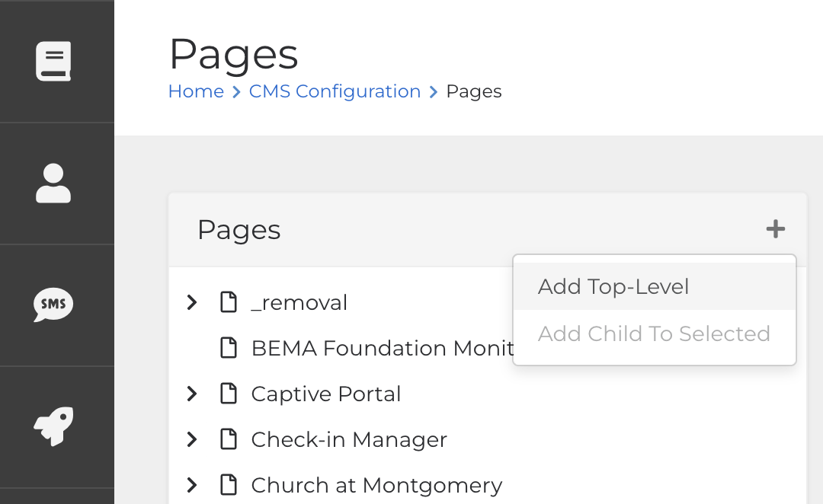
Task: Expand the Captive Portal node
Action: click(192, 394)
